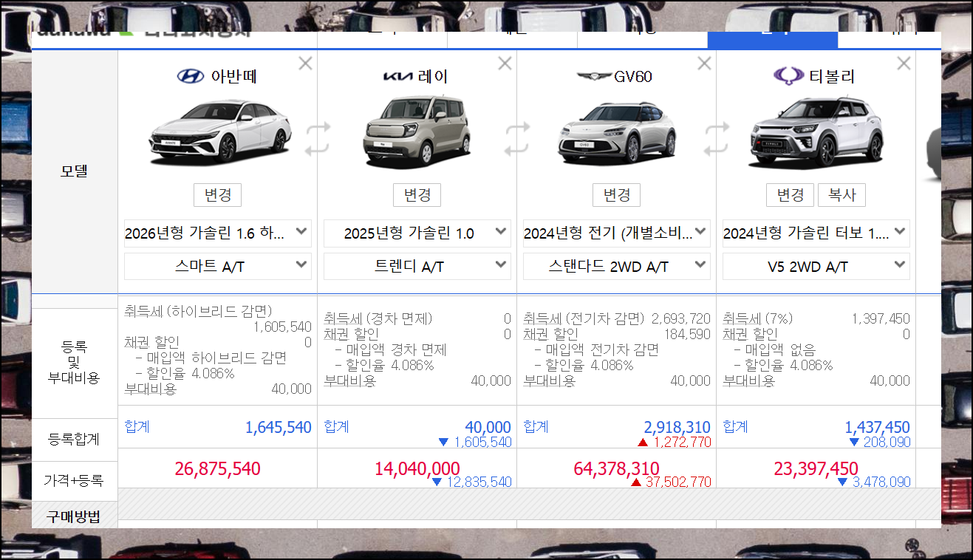
Task: Open the V5 2WD A/T trim dropdown
Action: (816, 266)
